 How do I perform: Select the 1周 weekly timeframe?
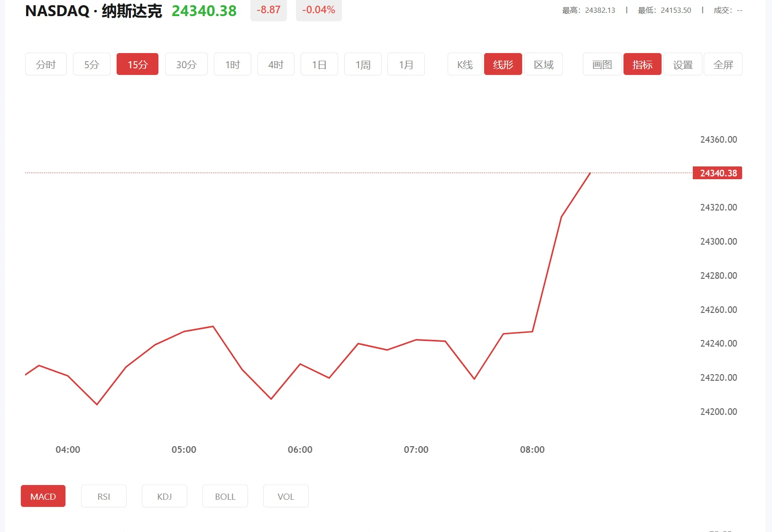(x=362, y=64)
